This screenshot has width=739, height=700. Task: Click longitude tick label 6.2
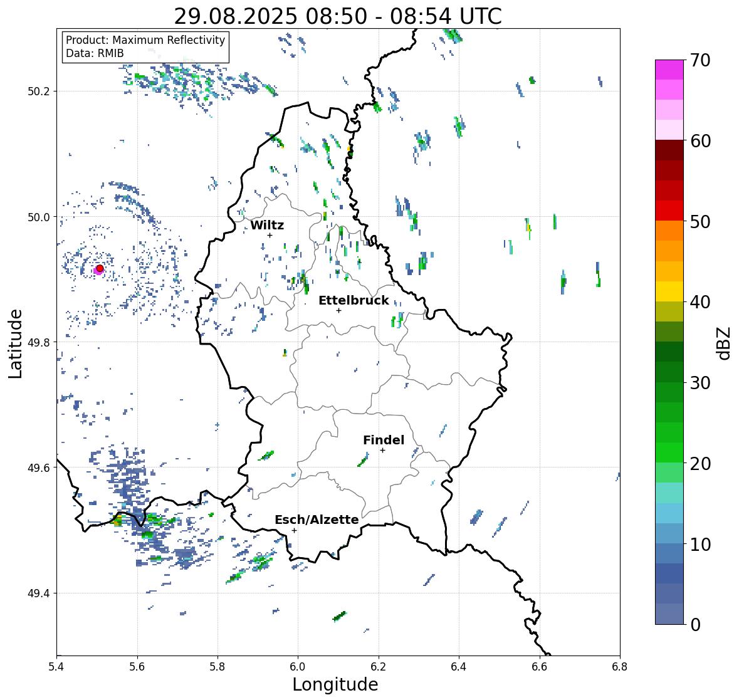click(379, 667)
